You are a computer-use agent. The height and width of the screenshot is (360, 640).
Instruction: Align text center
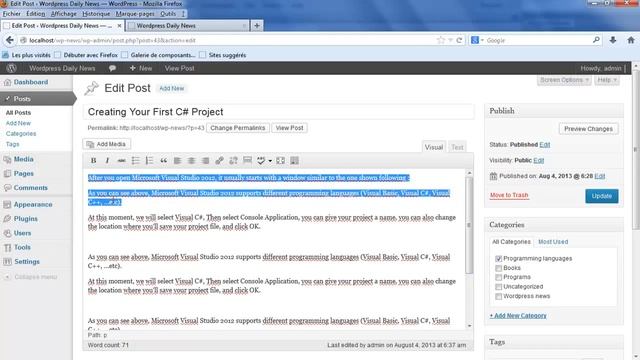pos(191,161)
